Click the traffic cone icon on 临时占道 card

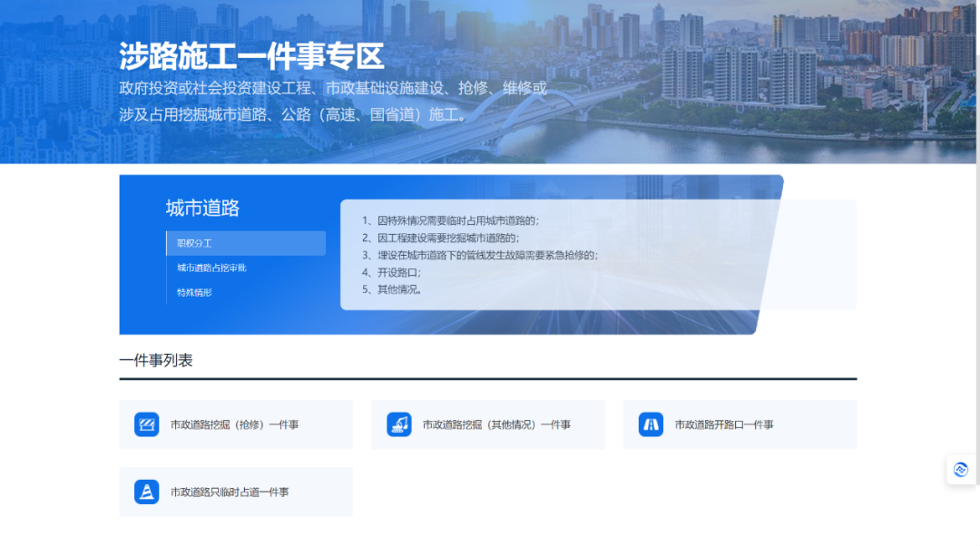coord(146,491)
